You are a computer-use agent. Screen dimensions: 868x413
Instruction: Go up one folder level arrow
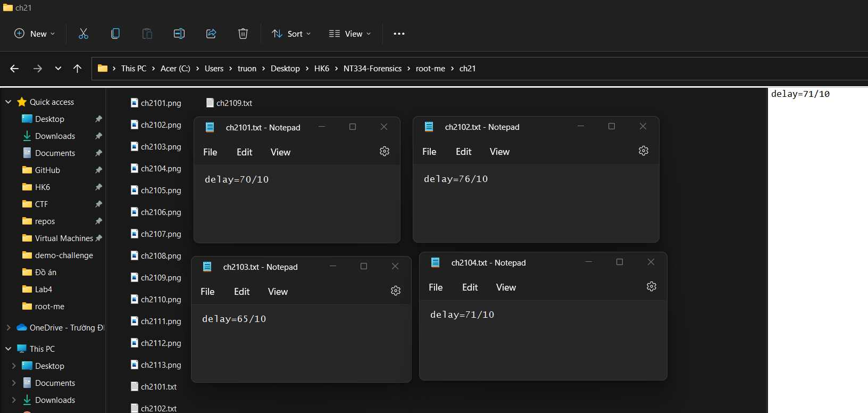[x=77, y=68]
